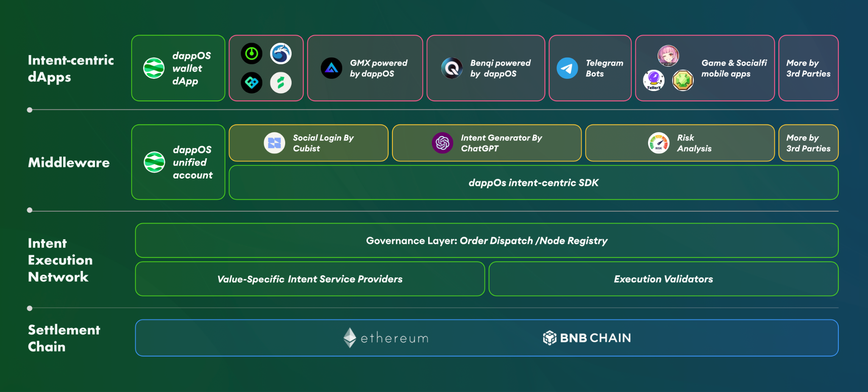Screen dimensions: 868x392
Task: Open the ChatGPT swirl logo
Action: coord(442,143)
